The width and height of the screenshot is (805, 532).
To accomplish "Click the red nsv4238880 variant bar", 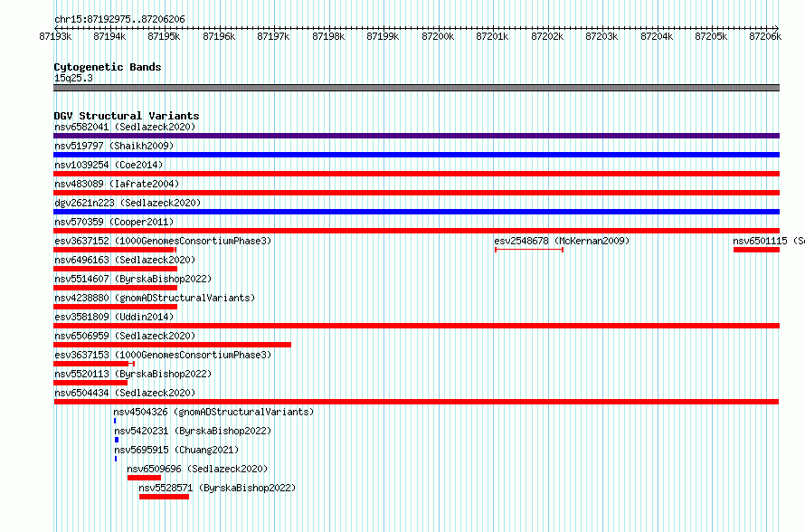I will (115, 307).
